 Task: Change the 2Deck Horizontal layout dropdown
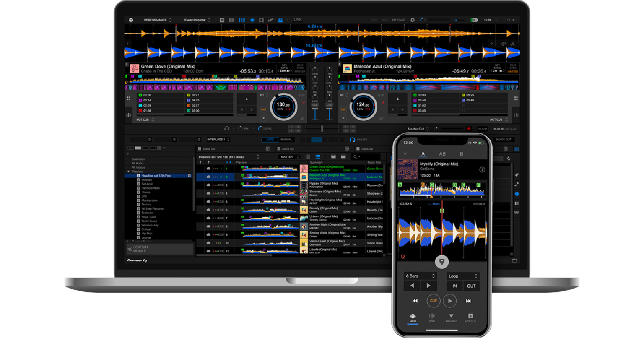195,19
